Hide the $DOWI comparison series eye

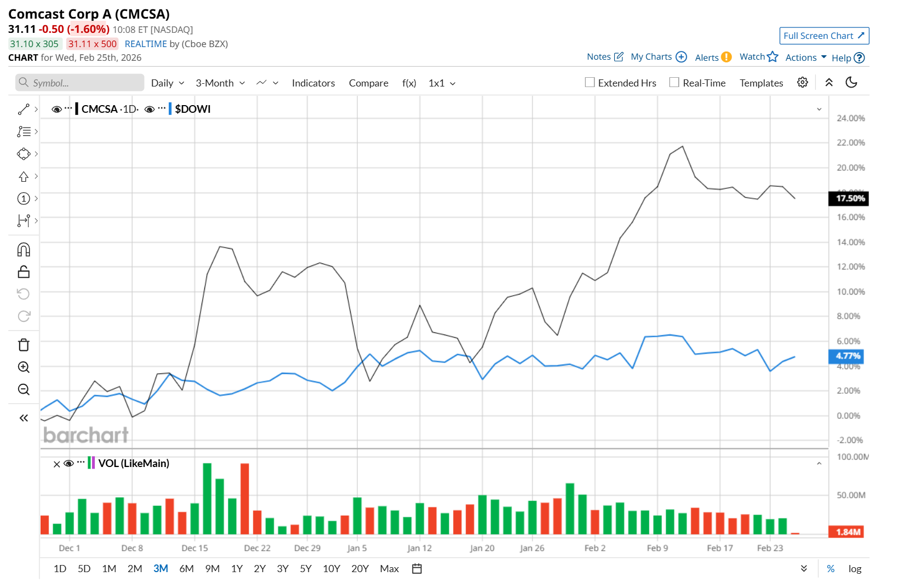pyautogui.click(x=150, y=109)
